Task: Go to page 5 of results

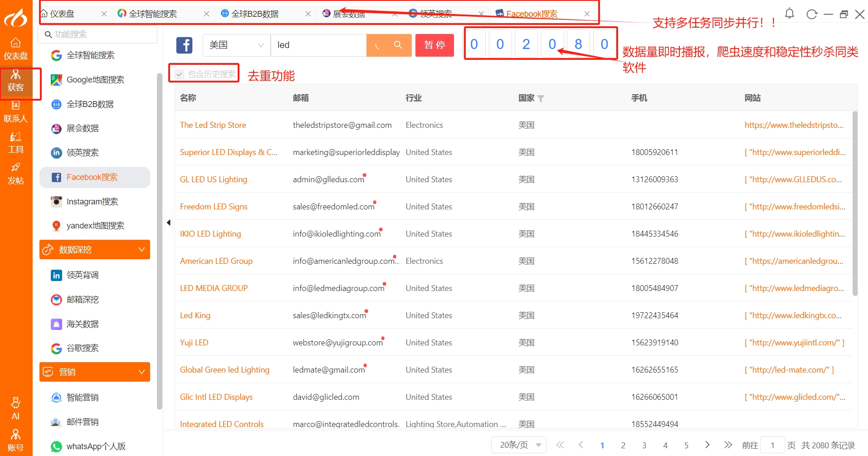Action: click(686, 446)
